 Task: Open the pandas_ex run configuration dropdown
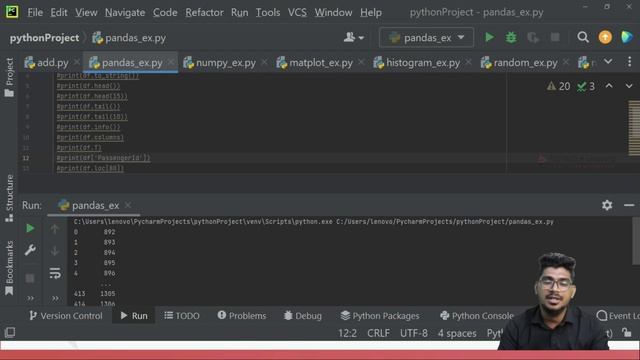426,38
